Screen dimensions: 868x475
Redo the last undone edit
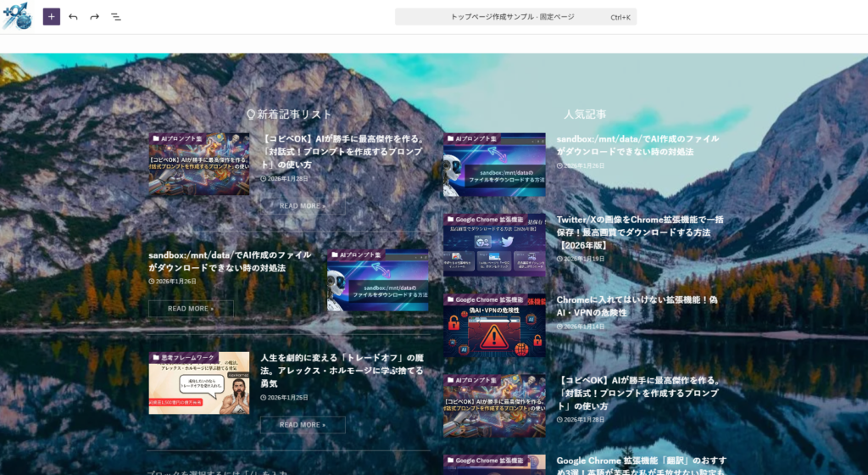point(94,17)
